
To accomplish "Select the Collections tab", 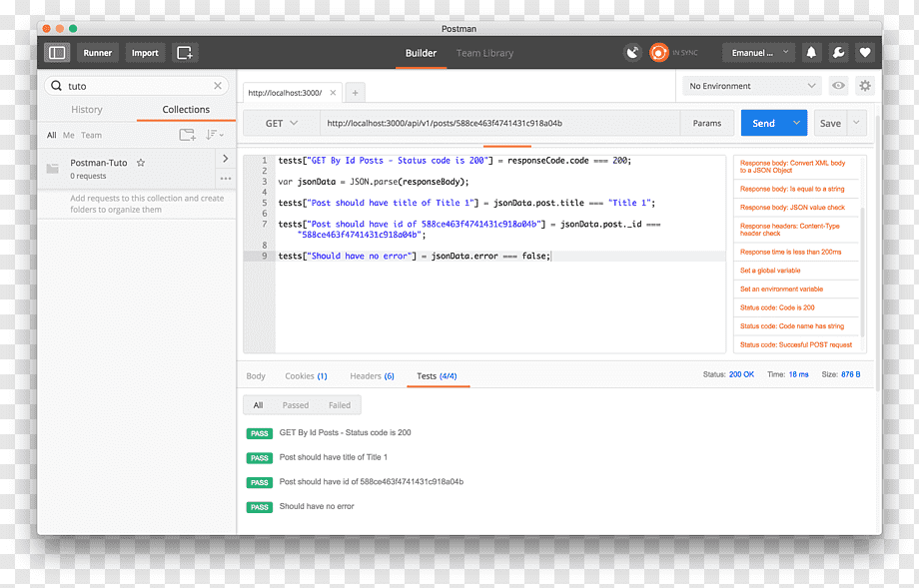I will click(186, 110).
